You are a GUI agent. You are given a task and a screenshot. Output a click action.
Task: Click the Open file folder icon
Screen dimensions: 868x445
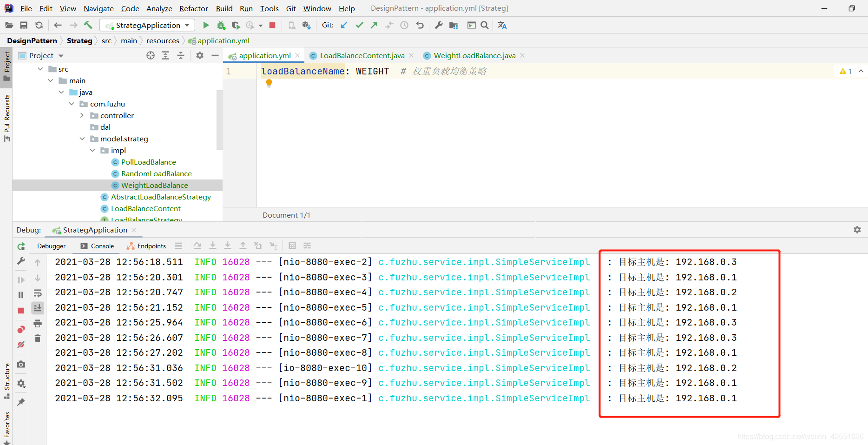click(x=9, y=25)
